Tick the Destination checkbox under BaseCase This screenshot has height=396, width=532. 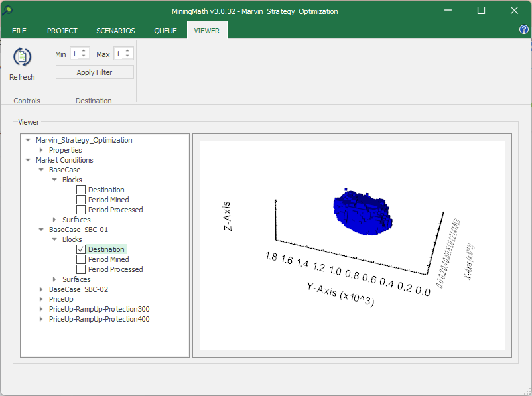(81, 190)
